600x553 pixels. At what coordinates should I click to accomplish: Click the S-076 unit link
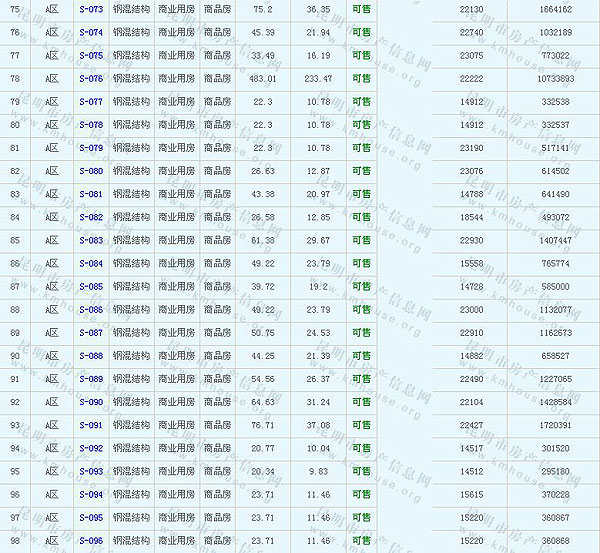[90, 78]
